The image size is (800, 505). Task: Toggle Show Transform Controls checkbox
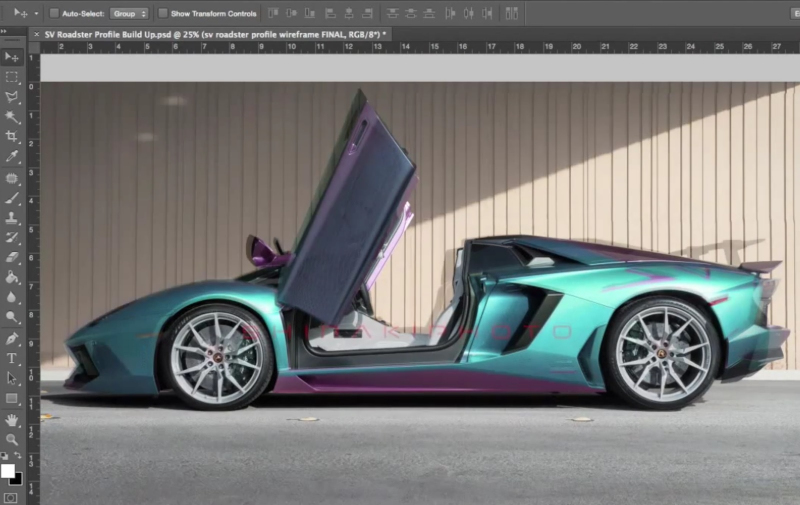[x=164, y=14]
